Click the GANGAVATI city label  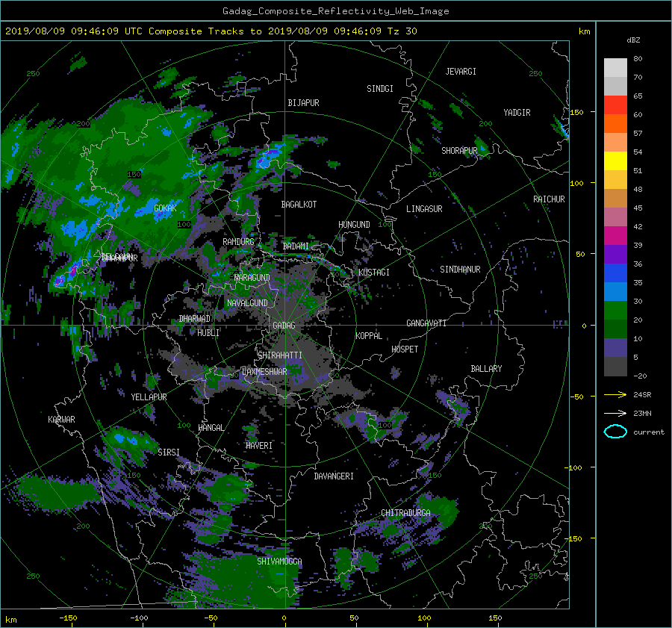pyautogui.click(x=426, y=323)
